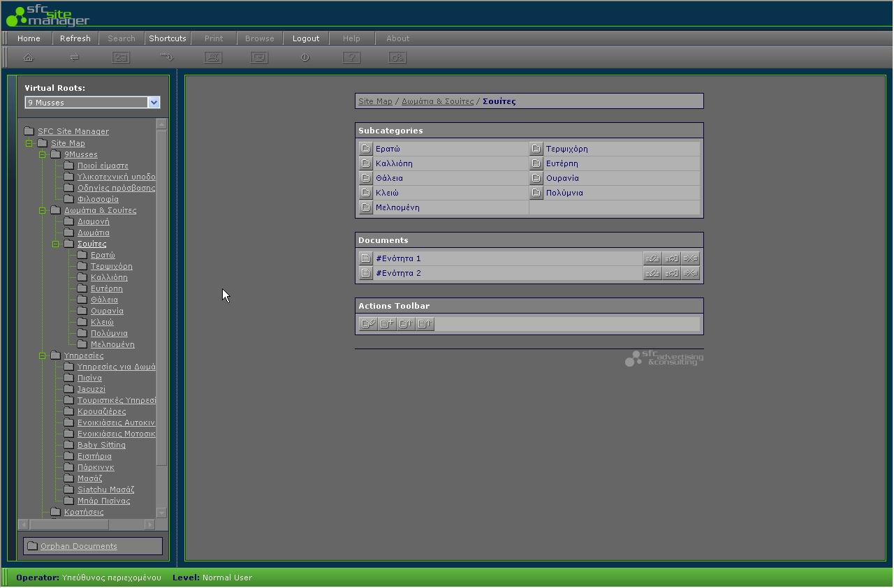This screenshot has width=894, height=588.
Task: Click the first icon in Actions Toolbar
Action: coord(367,323)
